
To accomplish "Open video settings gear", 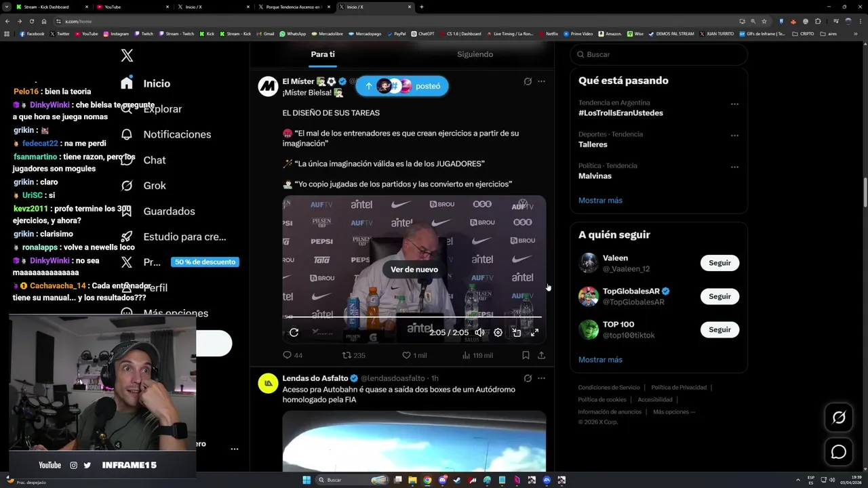I will pyautogui.click(x=498, y=332).
